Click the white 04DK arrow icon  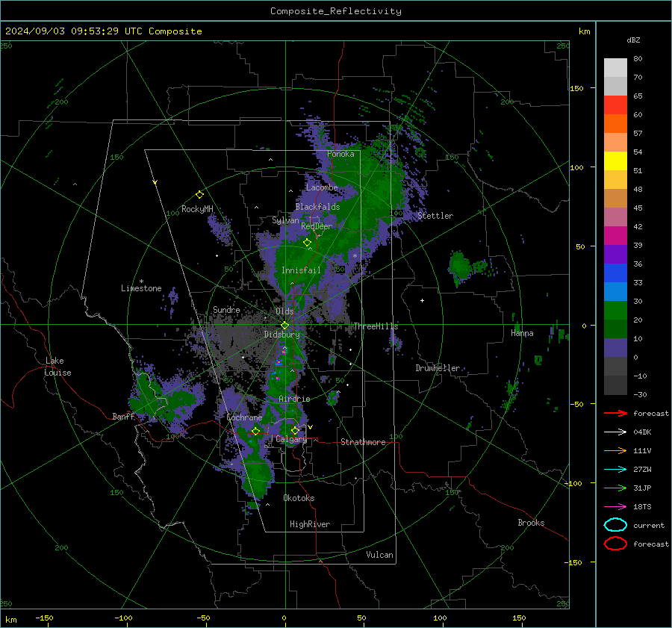point(615,432)
